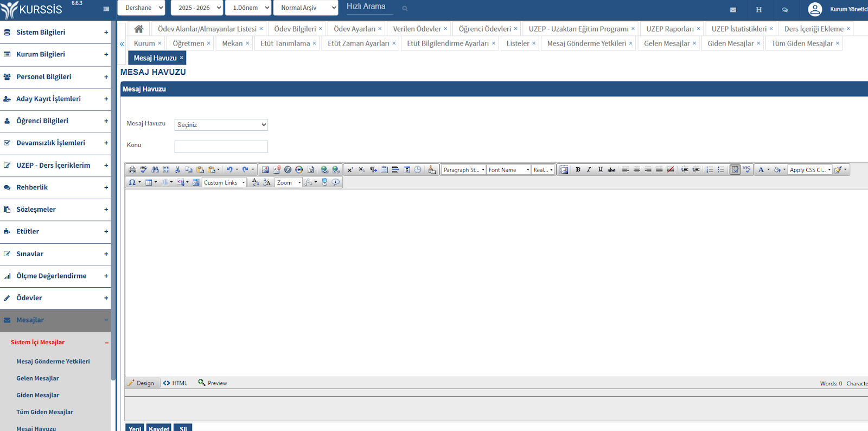
Task: Click the superscript icon
Action: pos(350,170)
